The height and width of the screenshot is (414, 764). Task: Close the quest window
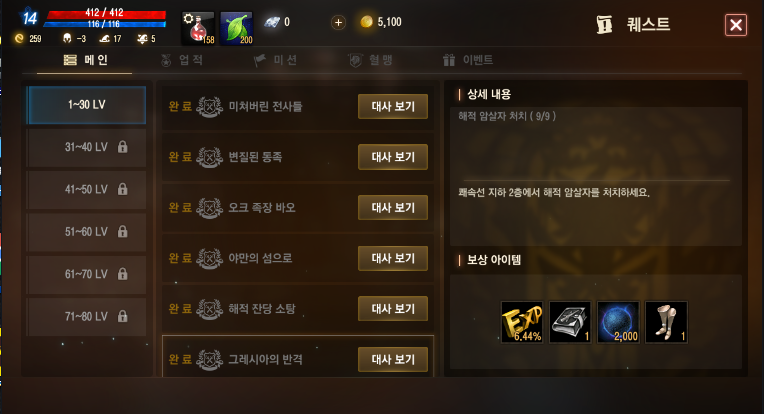tap(736, 25)
